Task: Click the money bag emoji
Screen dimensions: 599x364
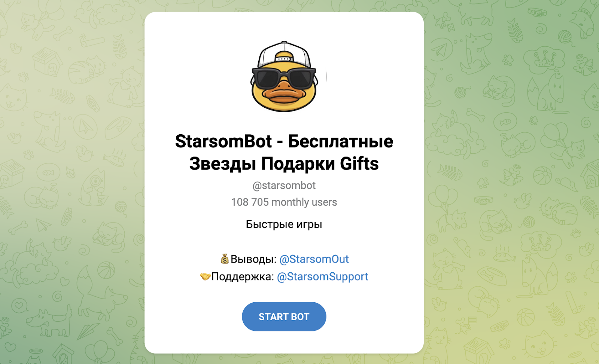Action: tap(225, 259)
